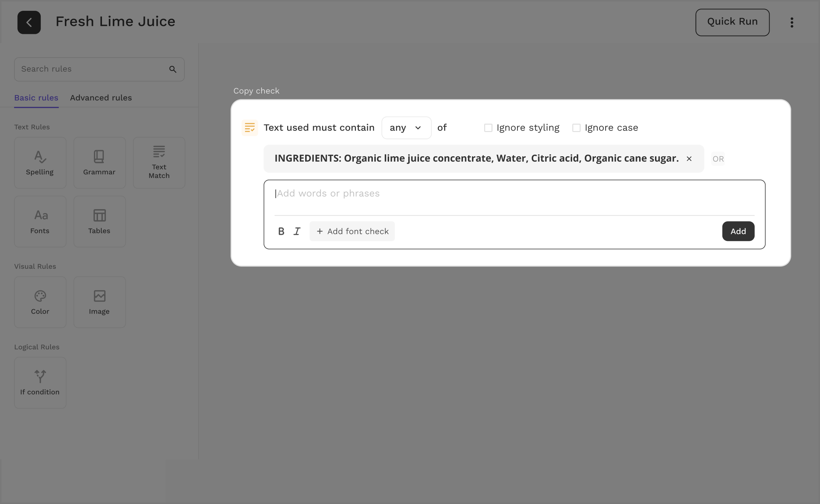
Task: Add an If condition logical rule
Action: [x=40, y=382]
